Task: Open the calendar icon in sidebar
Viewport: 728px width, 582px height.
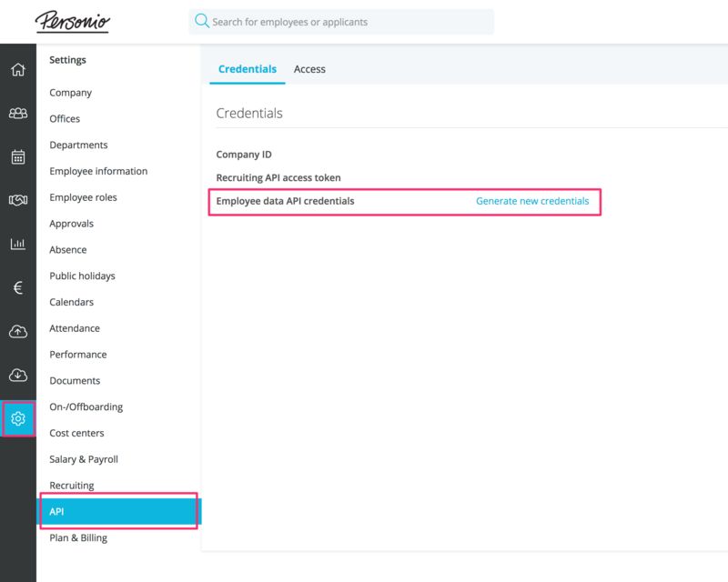Action: pyautogui.click(x=17, y=156)
